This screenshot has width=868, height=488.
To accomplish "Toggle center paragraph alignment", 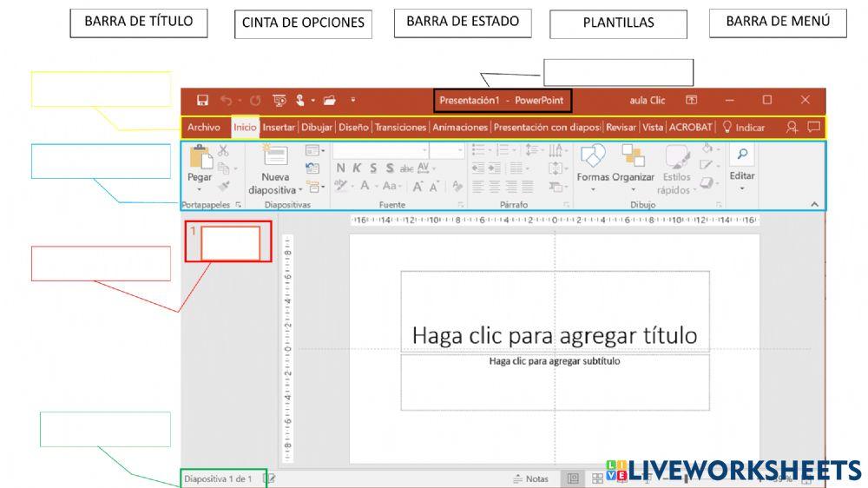I will [495, 187].
